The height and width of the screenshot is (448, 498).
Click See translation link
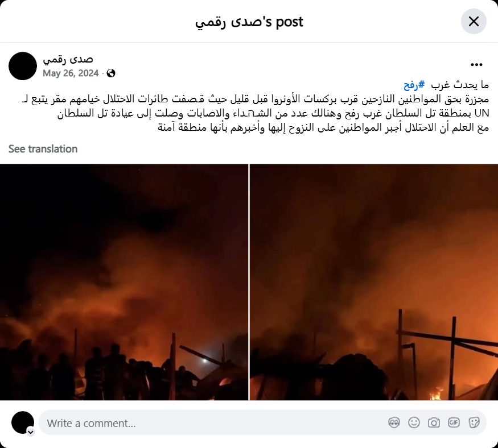(x=43, y=149)
